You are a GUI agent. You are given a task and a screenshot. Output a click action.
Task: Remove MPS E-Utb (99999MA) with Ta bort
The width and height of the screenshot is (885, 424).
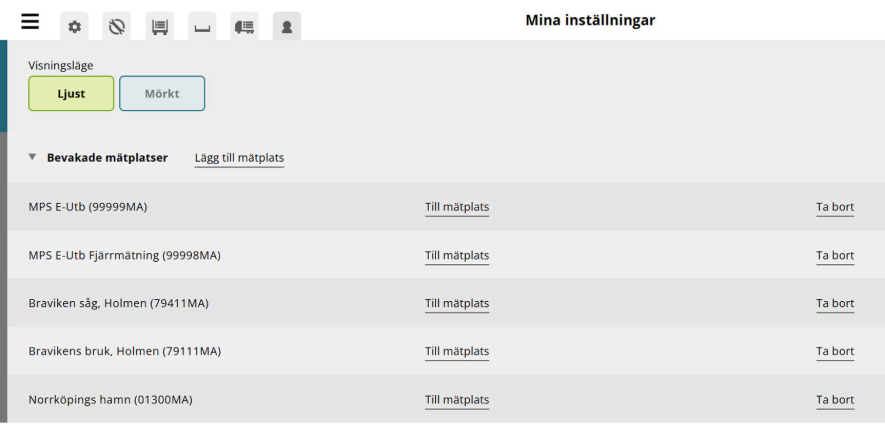tap(835, 207)
